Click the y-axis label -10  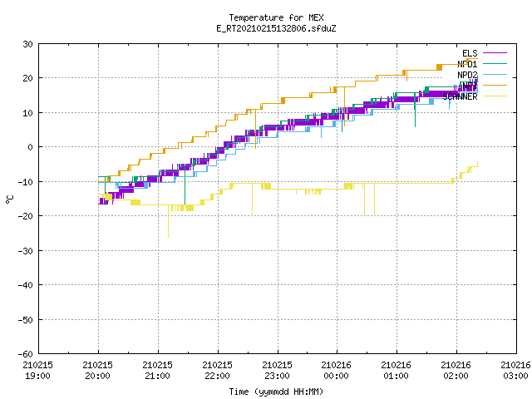[26, 182]
